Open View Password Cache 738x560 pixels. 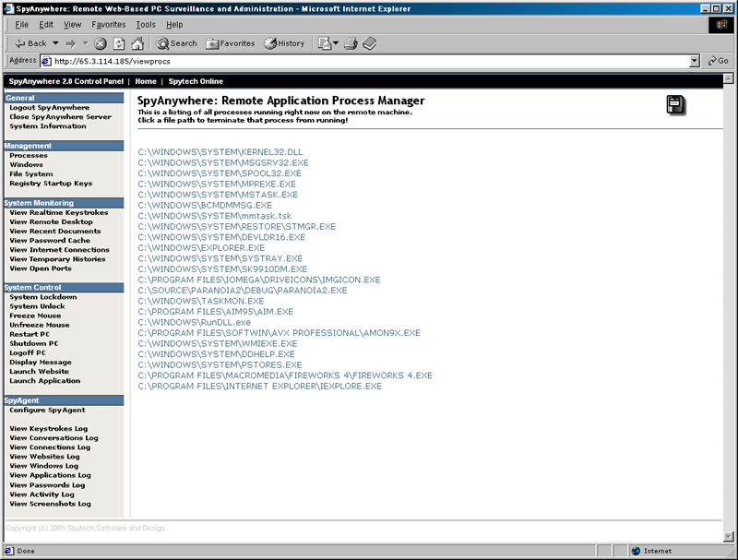tap(50, 240)
